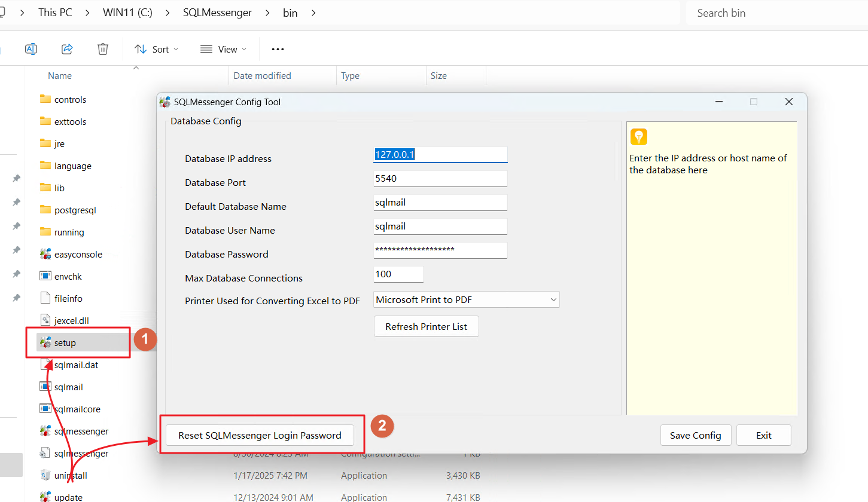The width and height of the screenshot is (868, 502).
Task: Click the Database Port input field
Action: point(440,179)
